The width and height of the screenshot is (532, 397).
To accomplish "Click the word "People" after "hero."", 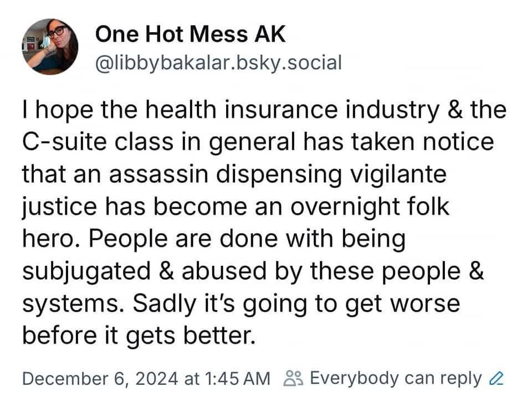I will click(x=128, y=240).
